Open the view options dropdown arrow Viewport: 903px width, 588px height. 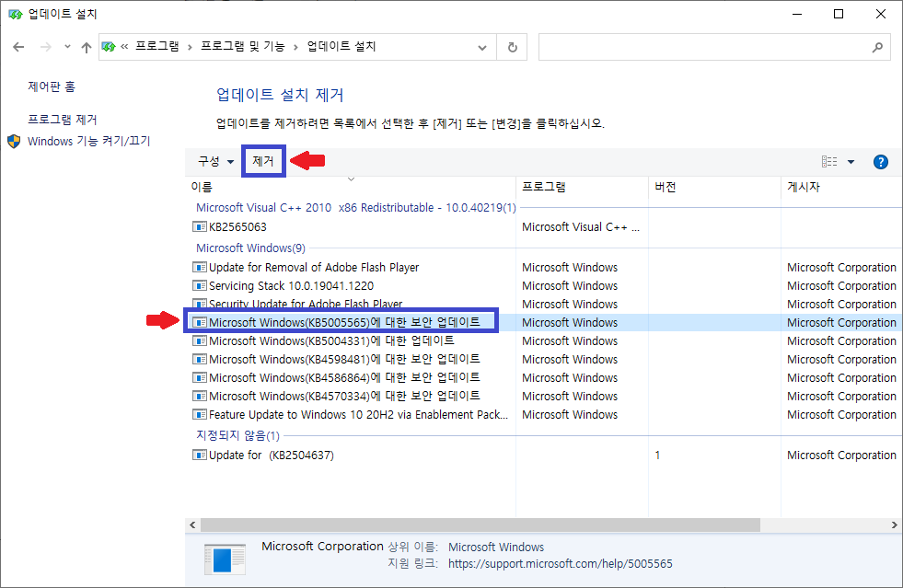pos(851,162)
